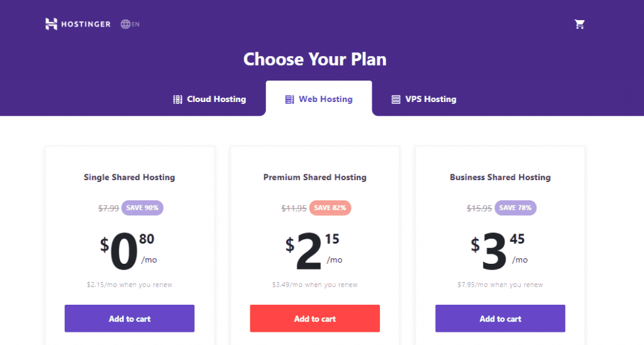The image size is (644, 345).
Task: Add Single Shared Hosting to cart
Action: (130, 319)
